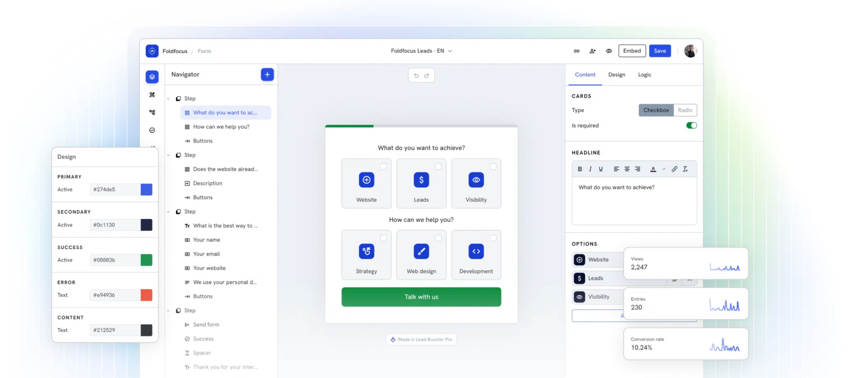
Task: Click the Primary active blue color swatch
Action: tap(146, 190)
